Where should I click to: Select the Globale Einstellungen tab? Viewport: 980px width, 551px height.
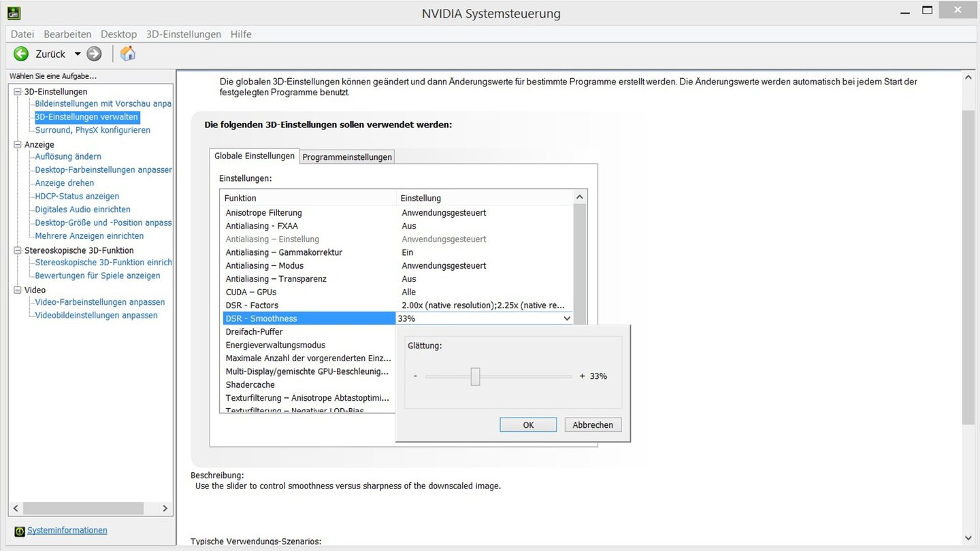(x=255, y=156)
